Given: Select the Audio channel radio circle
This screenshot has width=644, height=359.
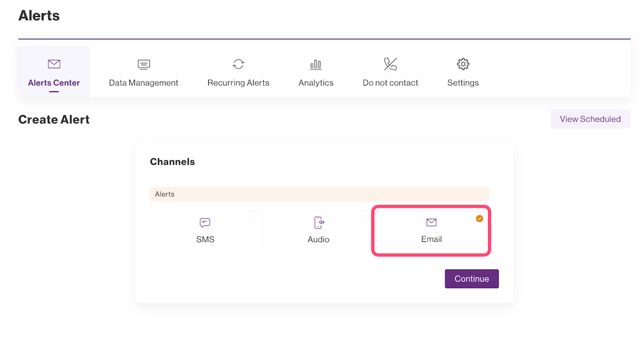Looking at the screenshot, I should pos(367,218).
